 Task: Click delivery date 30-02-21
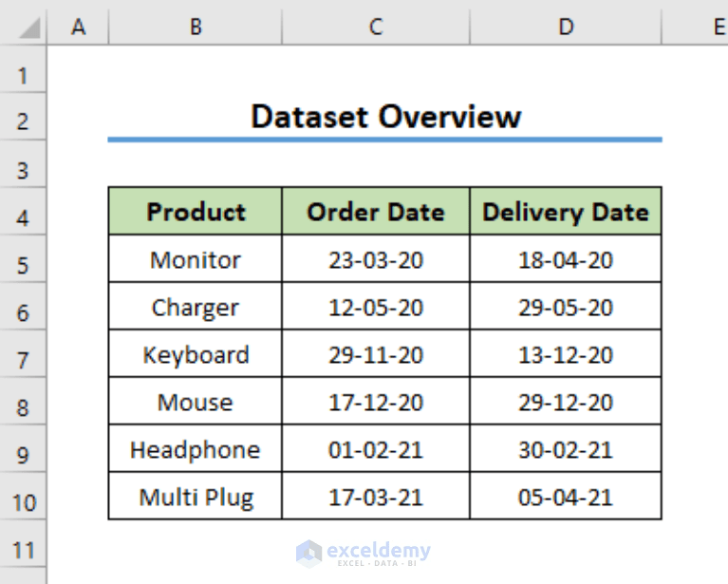pos(566,449)
